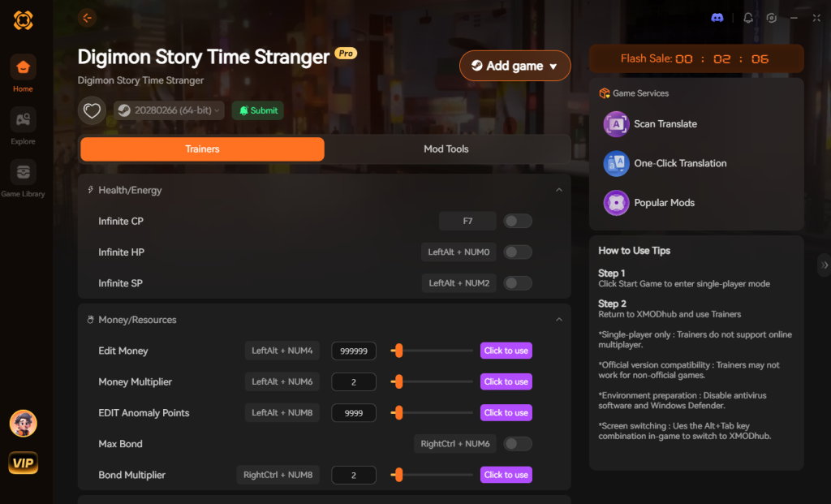Click the LeftAlt + NUM6 hotkey box

tap(282, 381)
